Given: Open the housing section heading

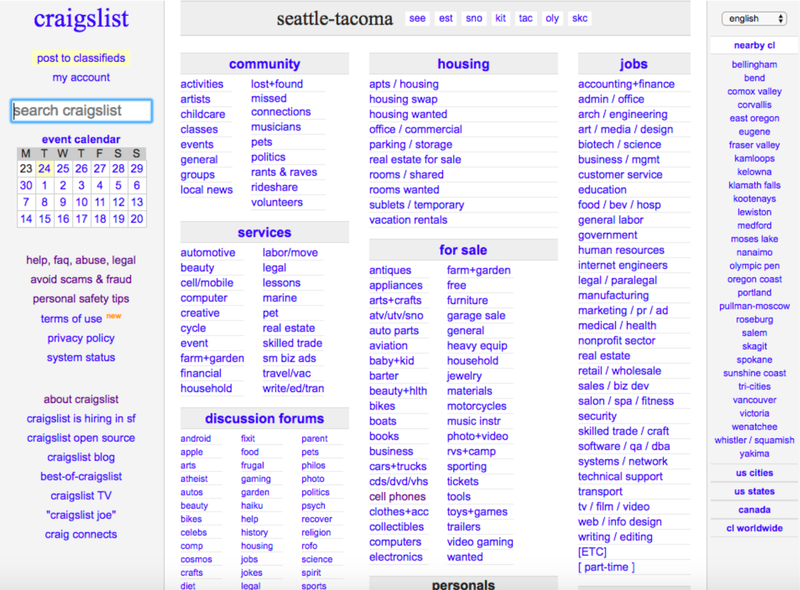Looking at the screenshot, I should click(x=463, y=63).
